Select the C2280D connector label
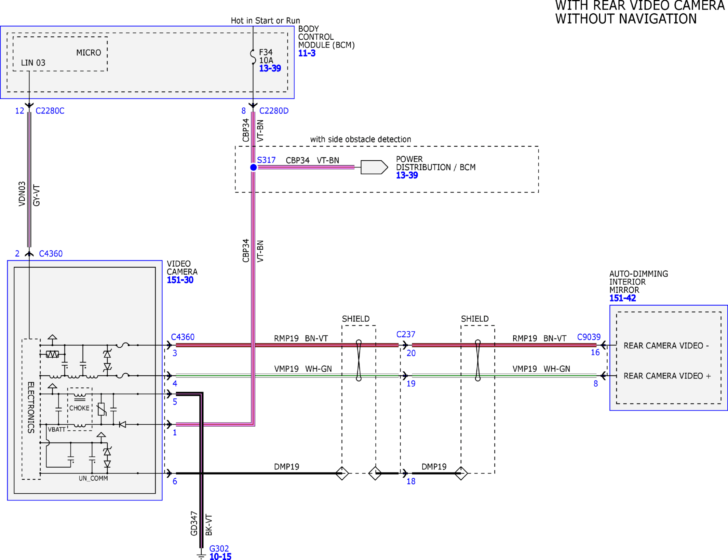 pyautogui.click(x=274, y=111)
